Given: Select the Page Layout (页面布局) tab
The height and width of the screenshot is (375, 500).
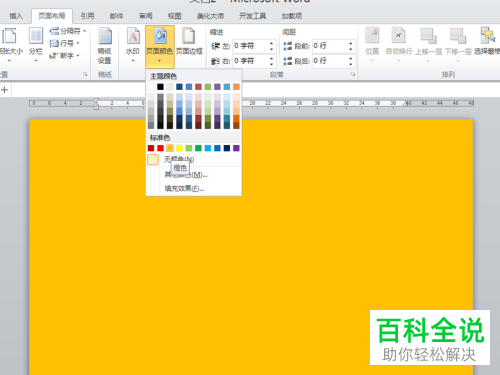Looking at the screenshot, I should 52,16.
